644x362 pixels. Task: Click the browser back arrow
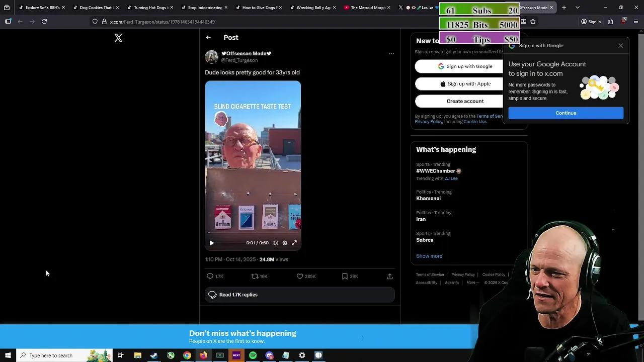(x=20, y=22)
